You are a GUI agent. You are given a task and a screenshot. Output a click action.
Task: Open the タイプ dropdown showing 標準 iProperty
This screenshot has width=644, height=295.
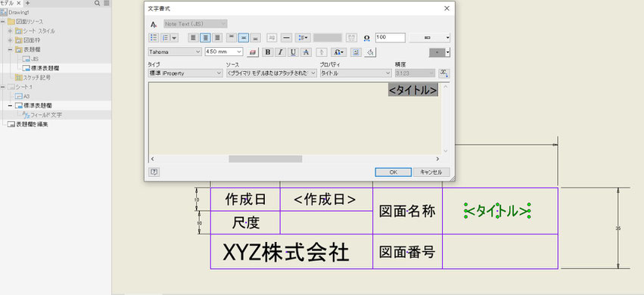(x=185, y=73)
